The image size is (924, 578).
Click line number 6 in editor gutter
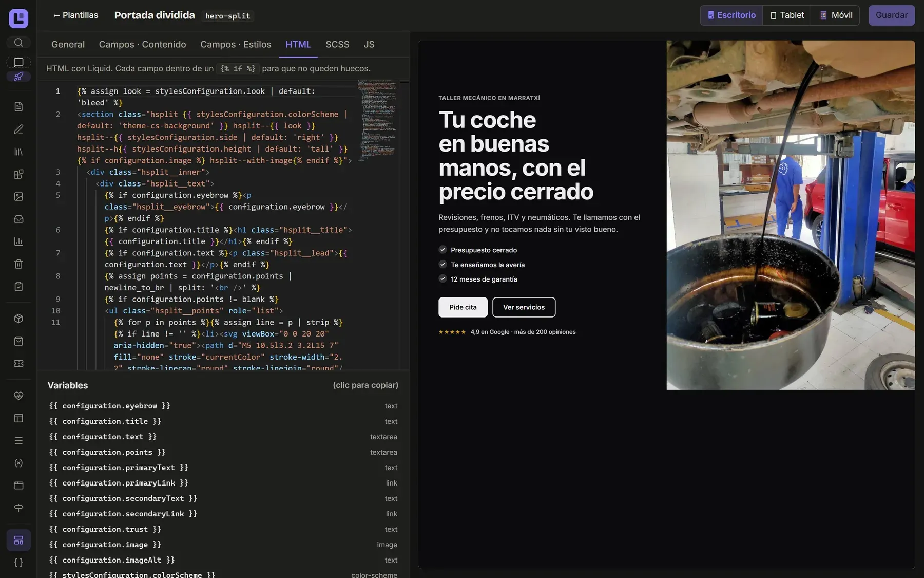tap(58, 230)
